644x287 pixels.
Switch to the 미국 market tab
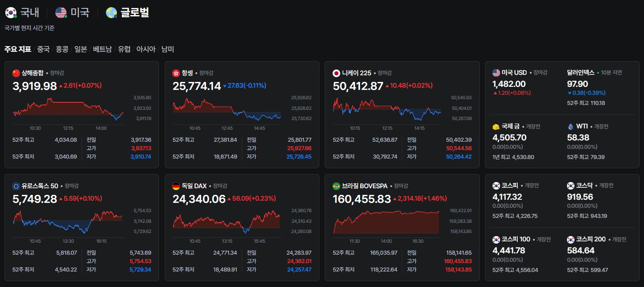[x=80, y=12]
